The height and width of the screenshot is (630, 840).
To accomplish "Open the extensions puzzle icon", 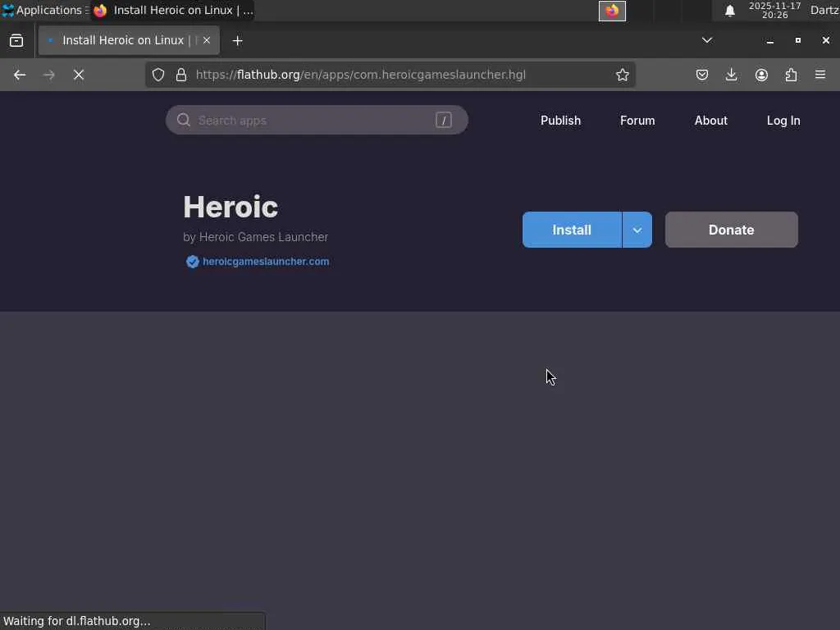I will 791,75.
